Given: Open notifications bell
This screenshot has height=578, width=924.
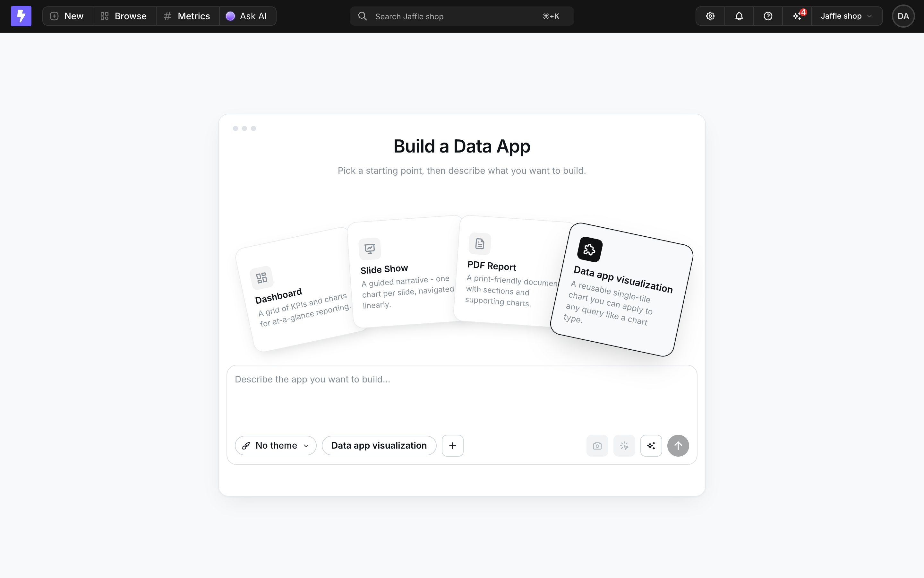Looking at the screenshot, I should (739, 16).
